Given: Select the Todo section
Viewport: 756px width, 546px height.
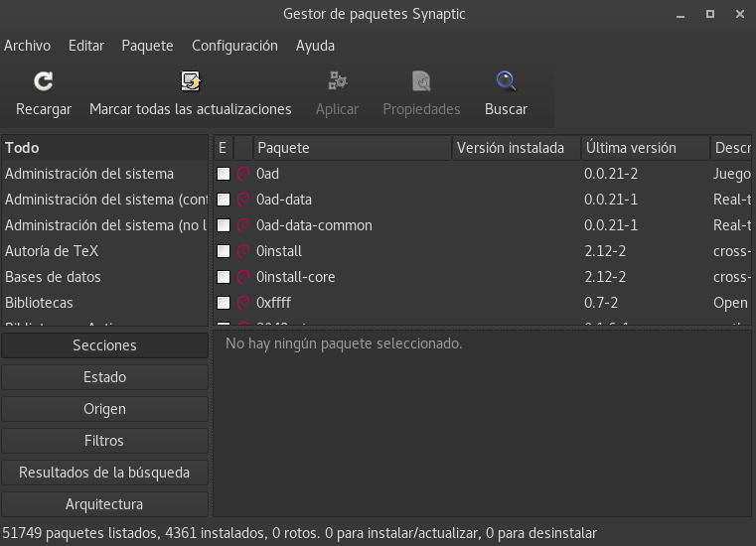Looking at the screenshot, I should [x=104, y=148].
